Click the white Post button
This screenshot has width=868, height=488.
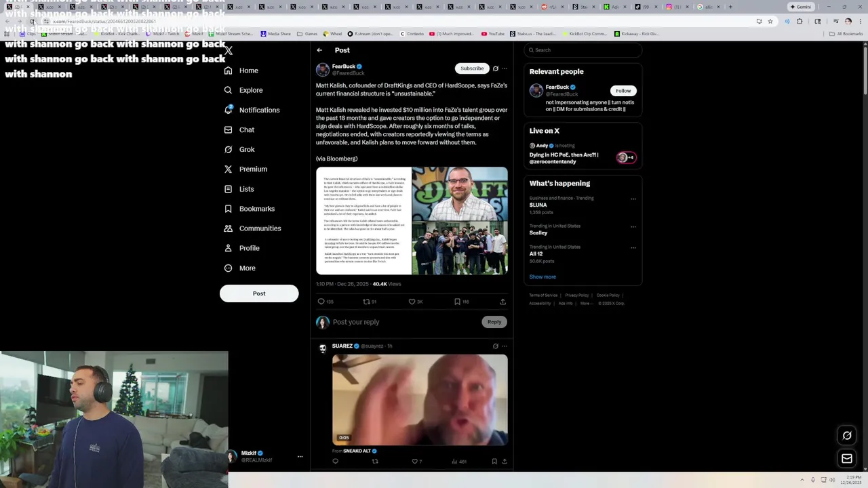(259, 293)
